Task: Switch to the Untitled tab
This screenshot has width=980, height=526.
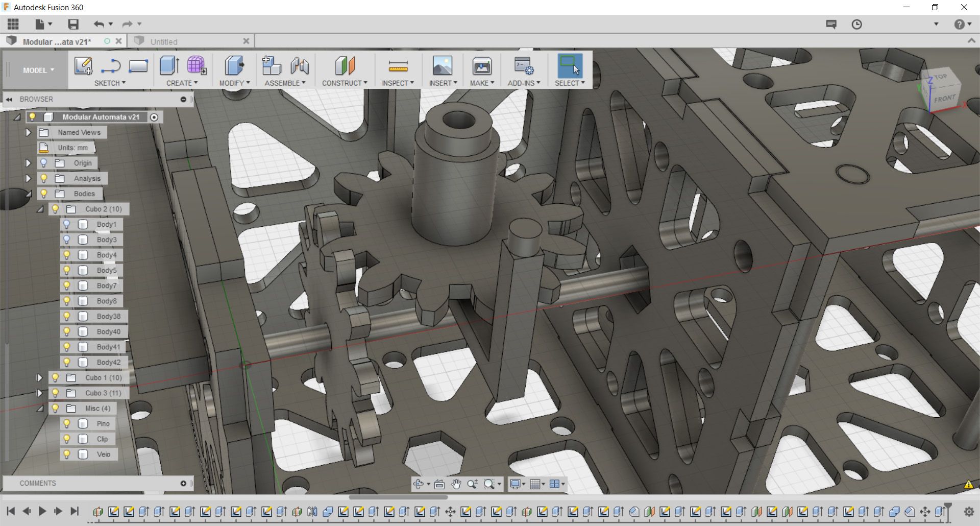Action: pos(164,42)
